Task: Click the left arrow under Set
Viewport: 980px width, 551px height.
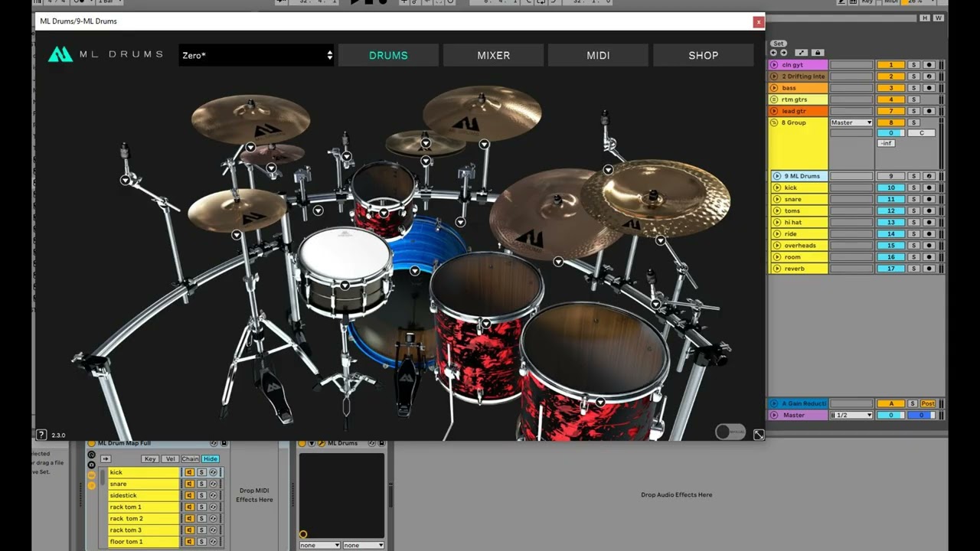Action: coord(773,53)
